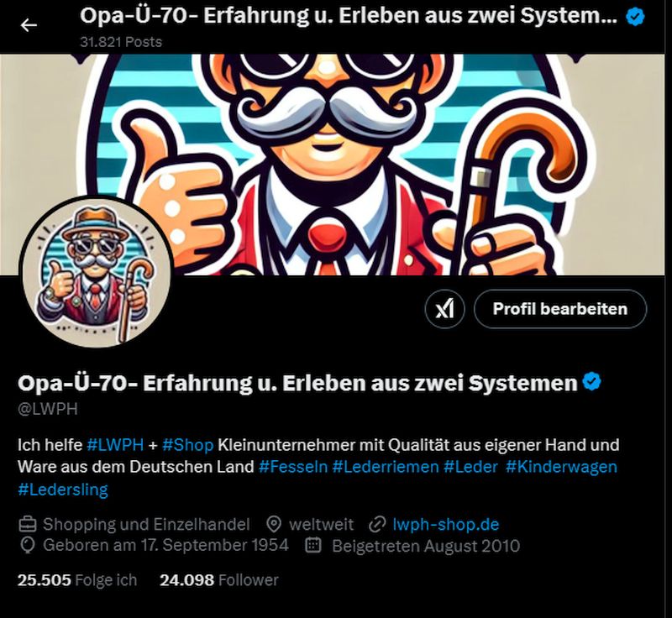View the 25.505 Folge ich list
The image size is (672, 618).
click(77, 580)
